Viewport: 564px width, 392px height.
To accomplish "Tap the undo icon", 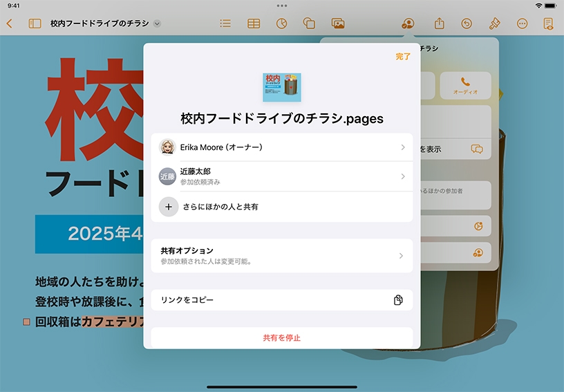I will pyautogui.click(x=467, y=24).
